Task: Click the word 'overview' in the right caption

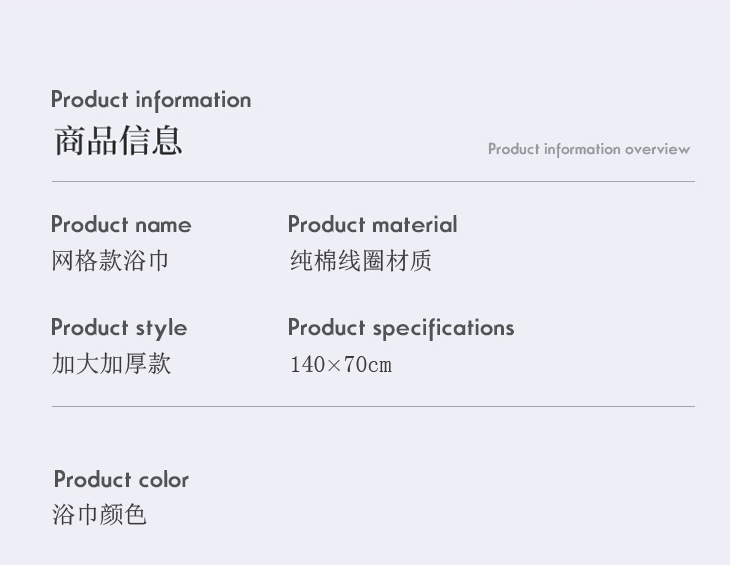Action: (657, 149)
